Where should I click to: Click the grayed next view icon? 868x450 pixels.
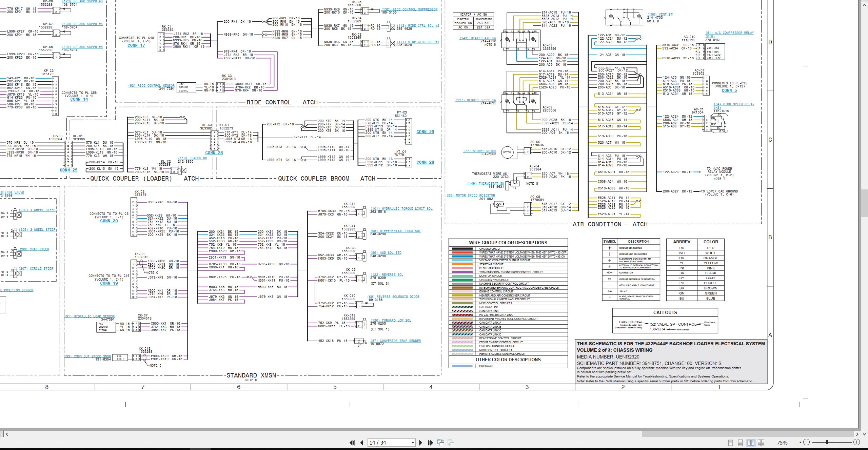coord(451,443)
